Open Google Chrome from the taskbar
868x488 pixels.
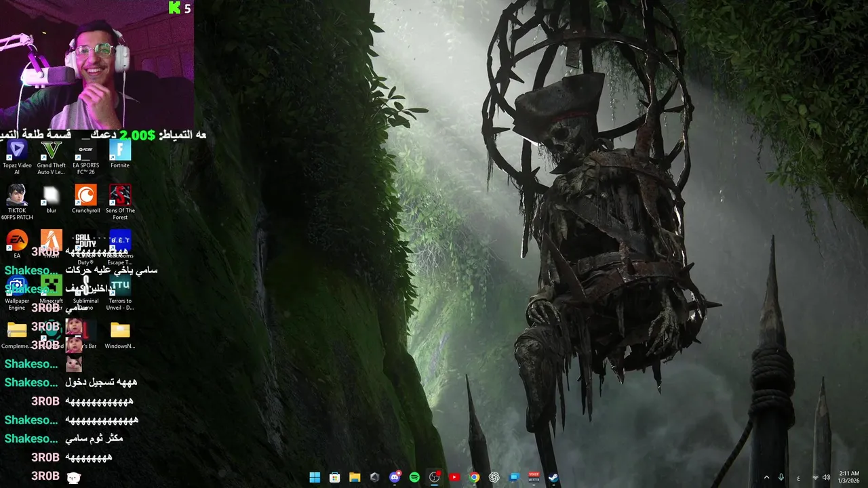click(475, 477)
